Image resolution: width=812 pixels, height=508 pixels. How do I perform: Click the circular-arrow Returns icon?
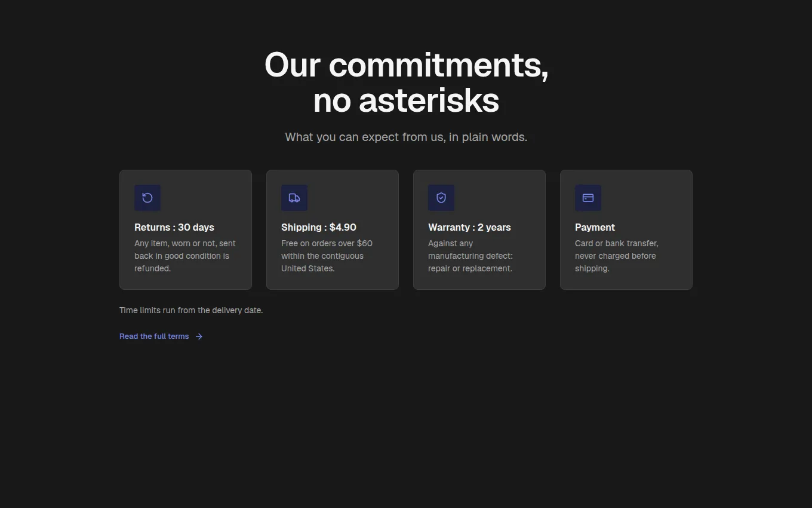tap(147, 198)
